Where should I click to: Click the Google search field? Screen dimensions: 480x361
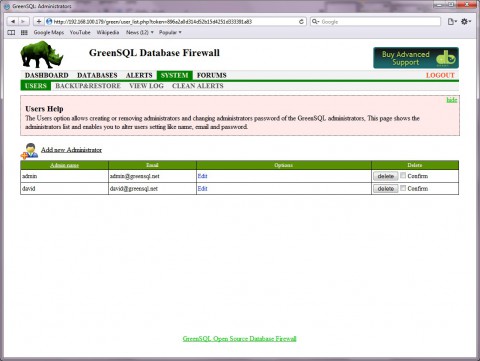[375, 22]
